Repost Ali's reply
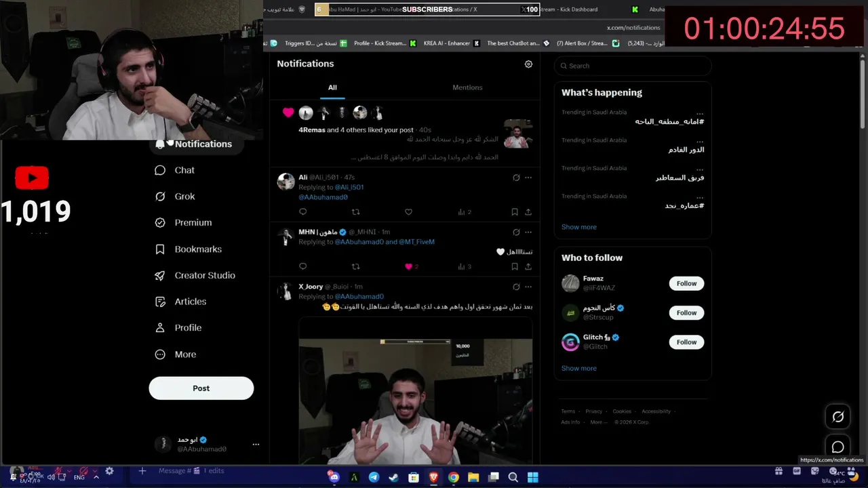The image size is (868, 488). coord(355,212)
